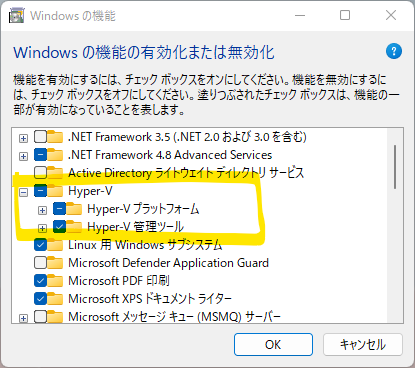Close the Windows の機能 dialog
The image size is (415, 368).
(x=391, y=15)
